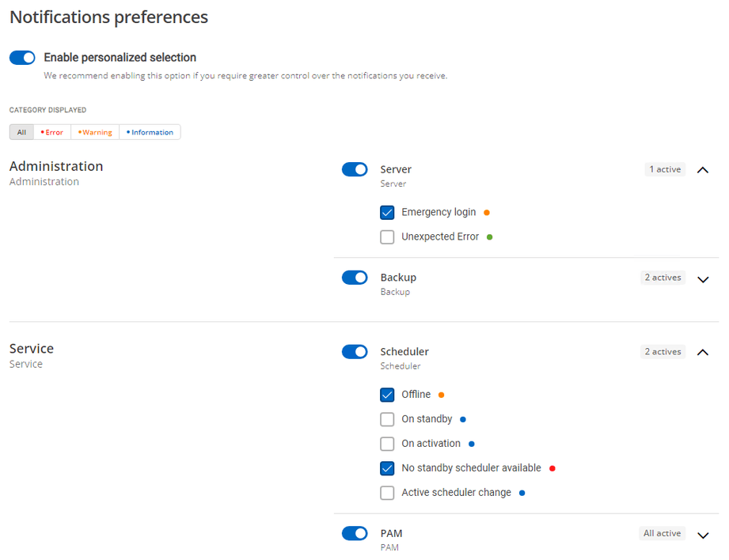Filter categories by Error
This screenshot has width=729, height=560.
pos(52,132)
